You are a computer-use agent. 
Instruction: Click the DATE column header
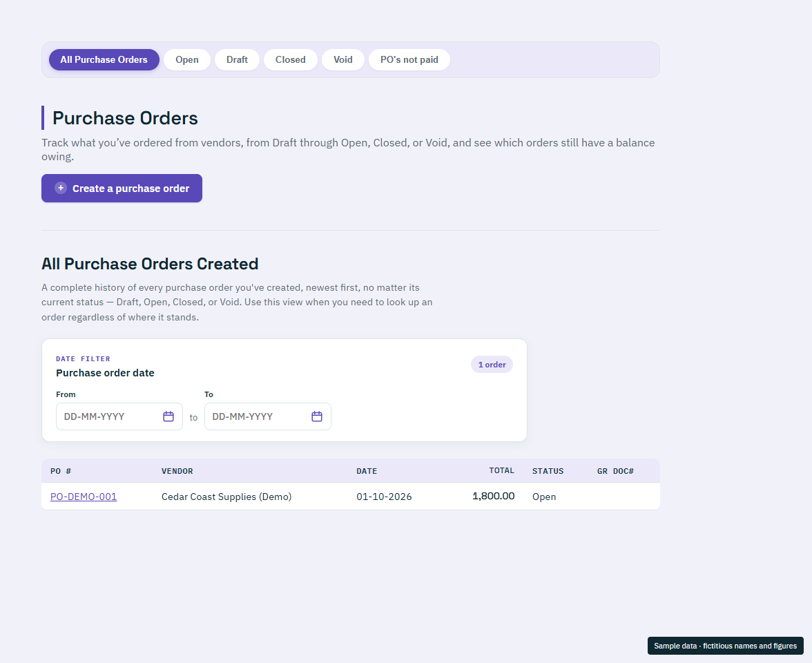pyautogui.click(x=367, y=471)
